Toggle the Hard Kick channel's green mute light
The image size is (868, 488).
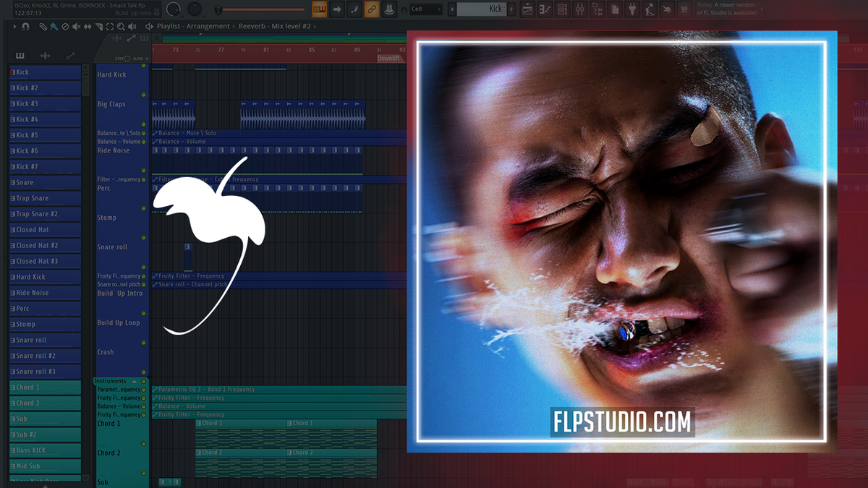point(144,65)
